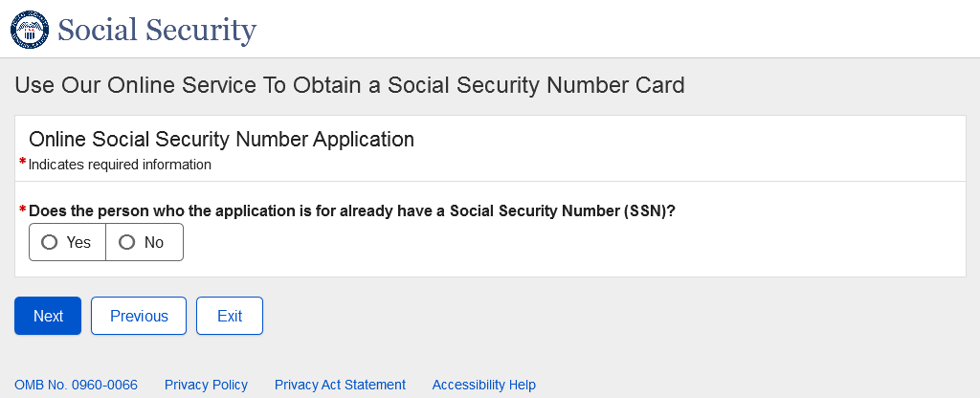Screen dimensions: 980x398
Task: Select the No radio button
Action: tap(126, 243)
